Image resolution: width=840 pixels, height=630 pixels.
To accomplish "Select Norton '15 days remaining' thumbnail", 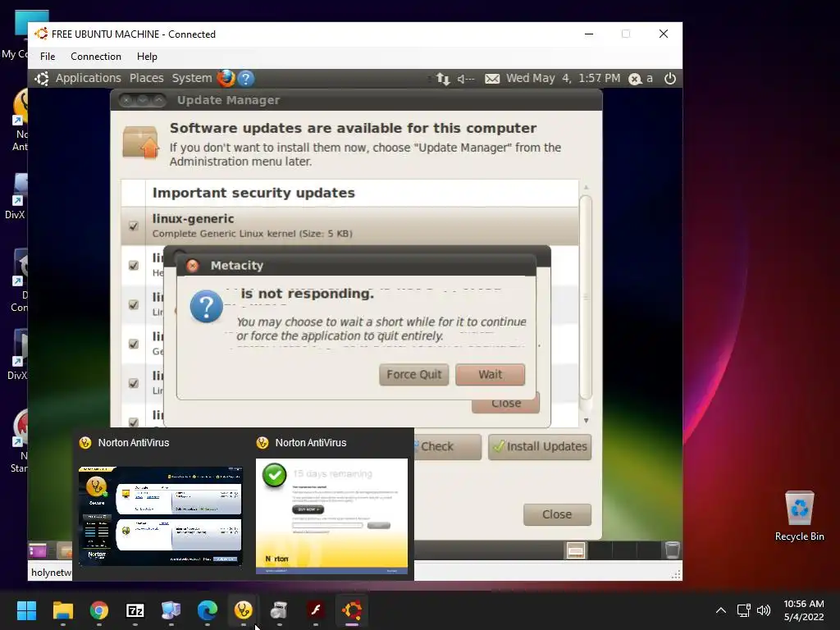I will pyautogui.click(x=331, y=516).
